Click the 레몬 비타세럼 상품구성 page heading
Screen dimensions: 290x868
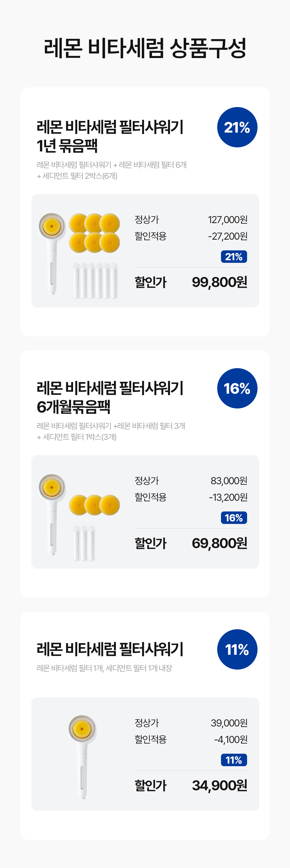pyautogui.click(x=145, y=48)
